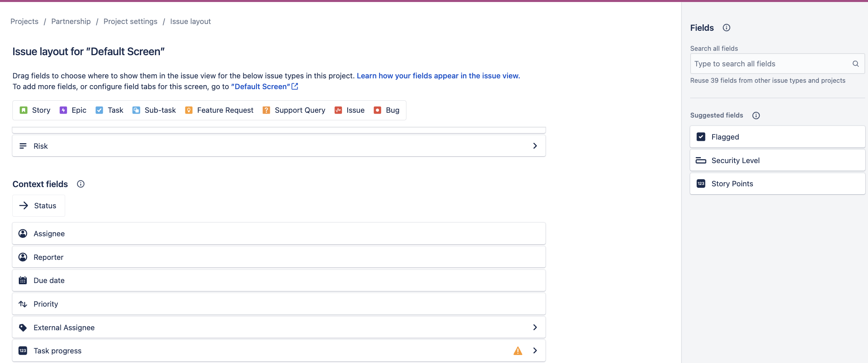The height and width of the screenshot is (363, 868).
Task: Click the Story Points number icon
Action: tap(701, 183)
